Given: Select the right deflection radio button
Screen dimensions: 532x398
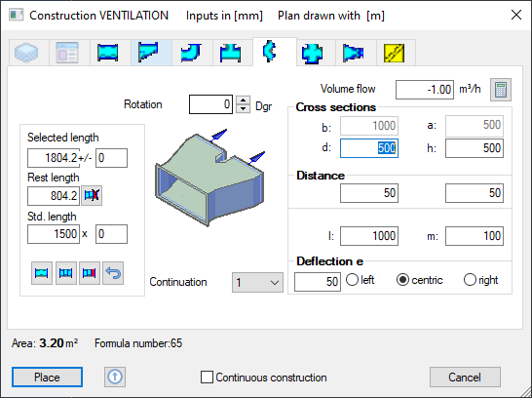Looking at the screenshot, I should click(470, 280).
